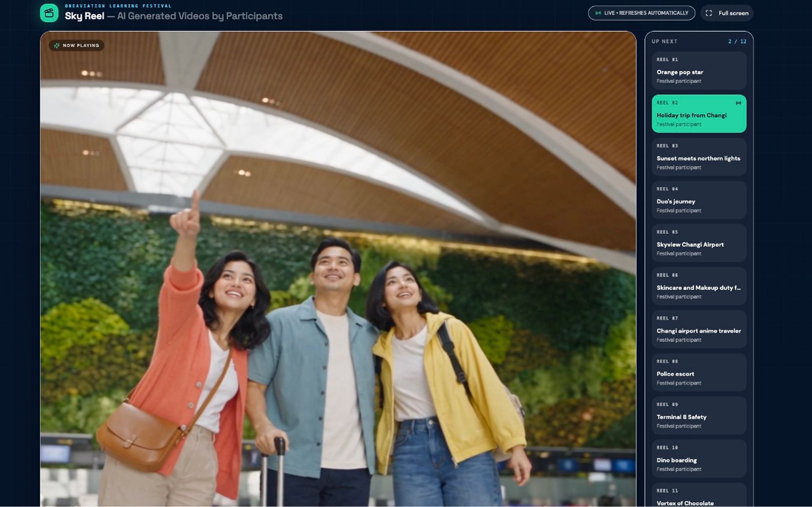The width and height of the screenshot is (812, 507).
Task: Open the Sunset meets northern lights reel
Action: [x=699, y=157]
